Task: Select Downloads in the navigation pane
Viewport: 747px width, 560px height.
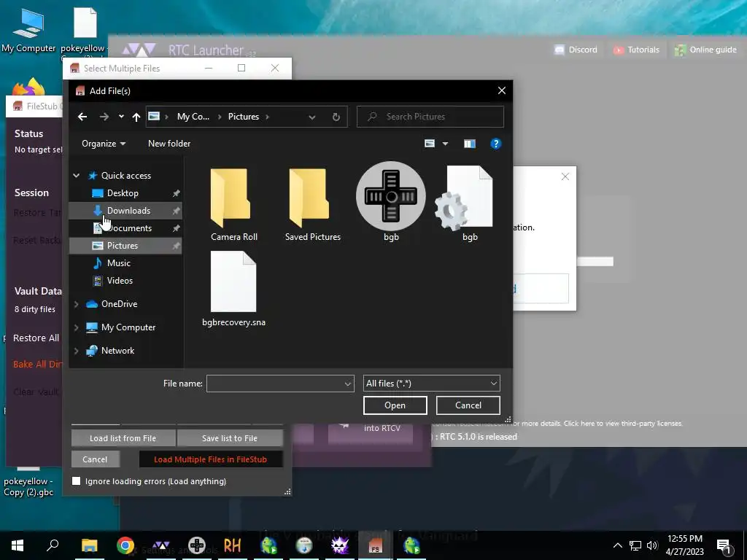Action: point(125,211)
